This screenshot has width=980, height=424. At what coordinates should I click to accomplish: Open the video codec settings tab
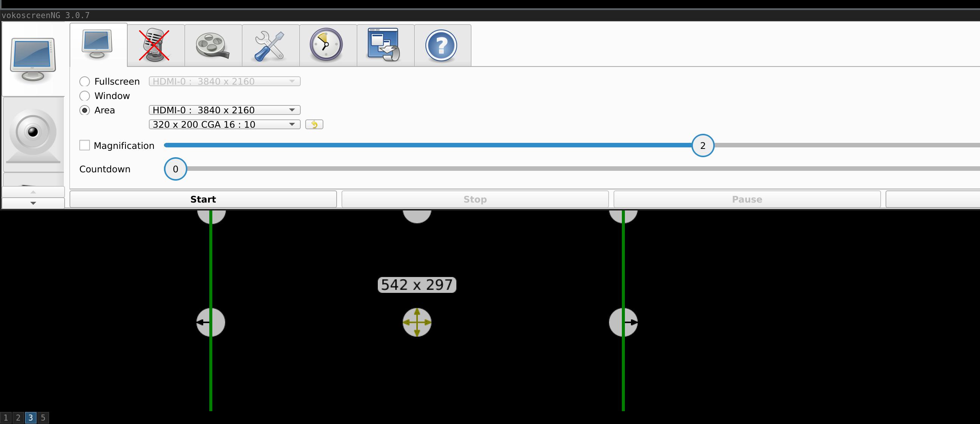pyautogui.click(x=213, y=45)
